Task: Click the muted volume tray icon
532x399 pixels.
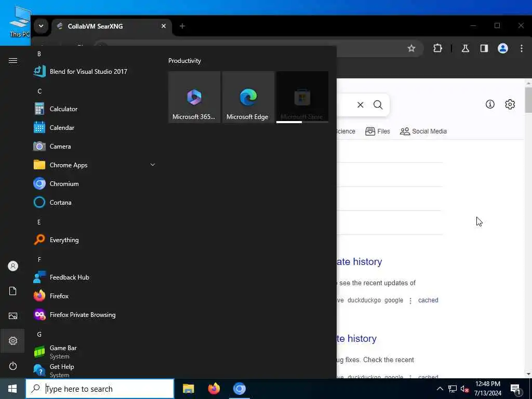Action: point(464,389)
